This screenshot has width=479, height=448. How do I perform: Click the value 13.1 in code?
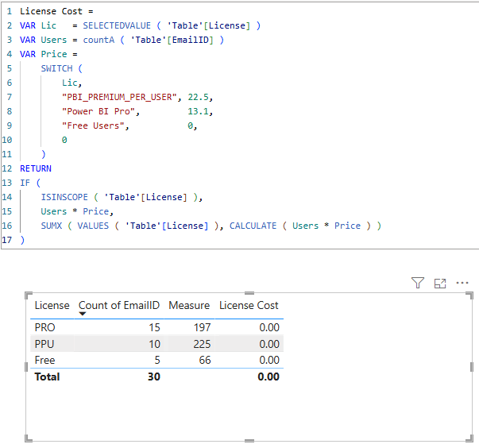click(198, 111)
